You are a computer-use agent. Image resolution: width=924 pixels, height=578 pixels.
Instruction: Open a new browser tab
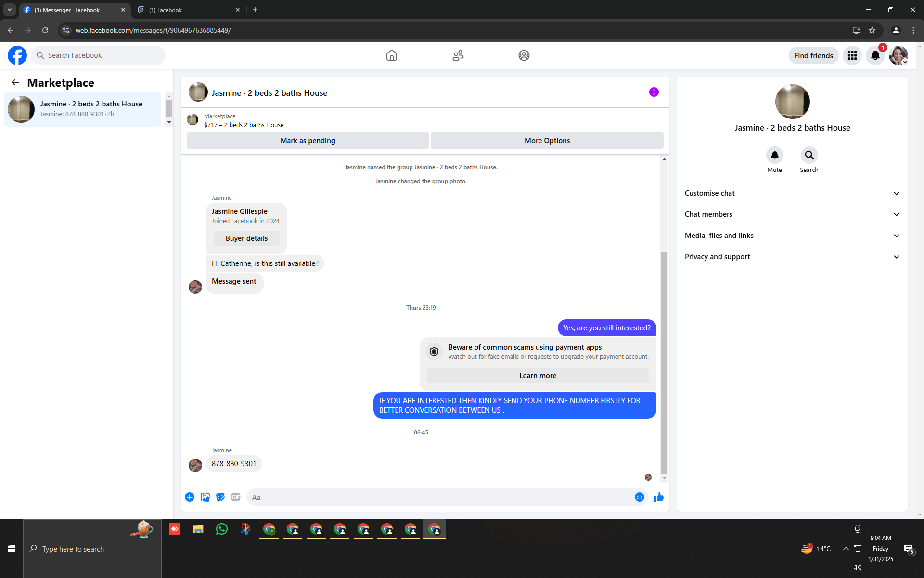tap(255, 10)
